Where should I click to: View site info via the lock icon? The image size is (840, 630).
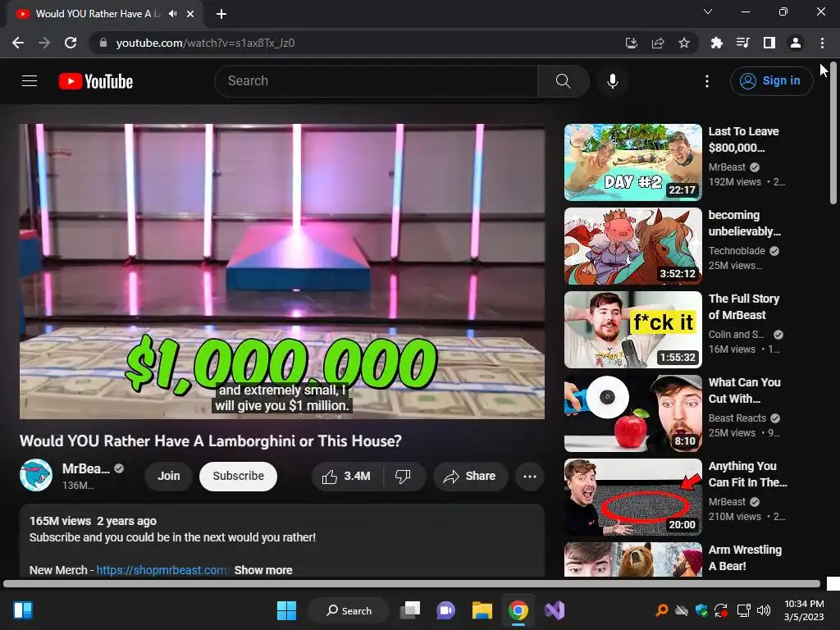[x=103, y=43]
